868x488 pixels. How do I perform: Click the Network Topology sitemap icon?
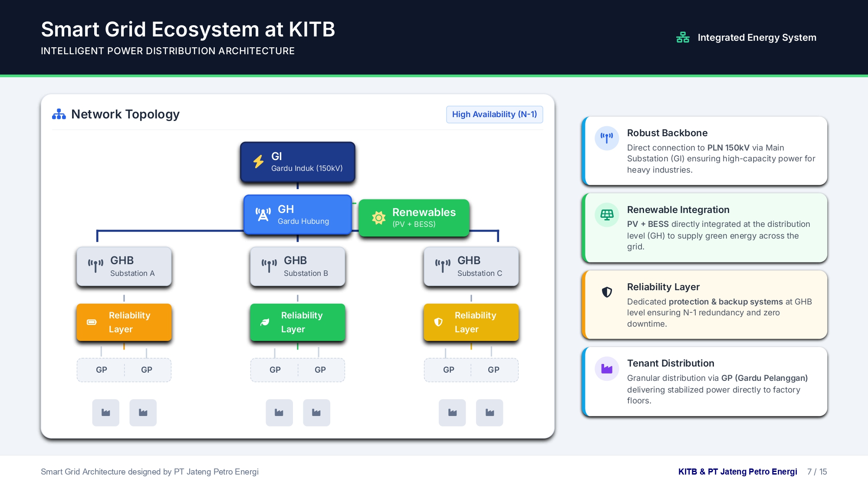(59, 114)
